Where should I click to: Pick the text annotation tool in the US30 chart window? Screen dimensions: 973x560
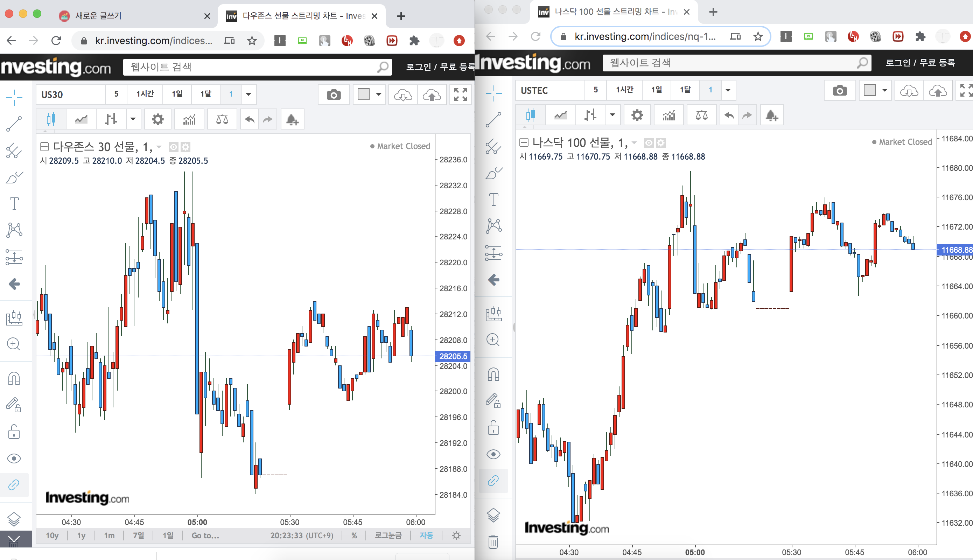14,204
